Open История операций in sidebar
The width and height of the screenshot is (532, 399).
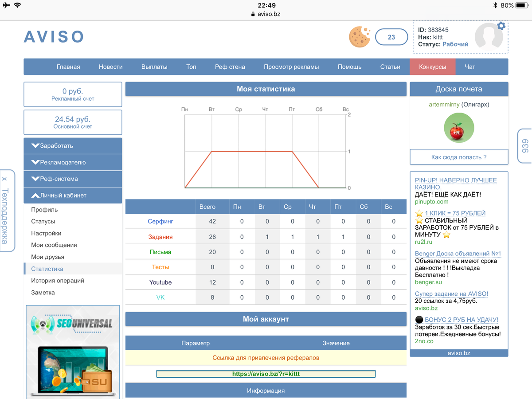58,281
